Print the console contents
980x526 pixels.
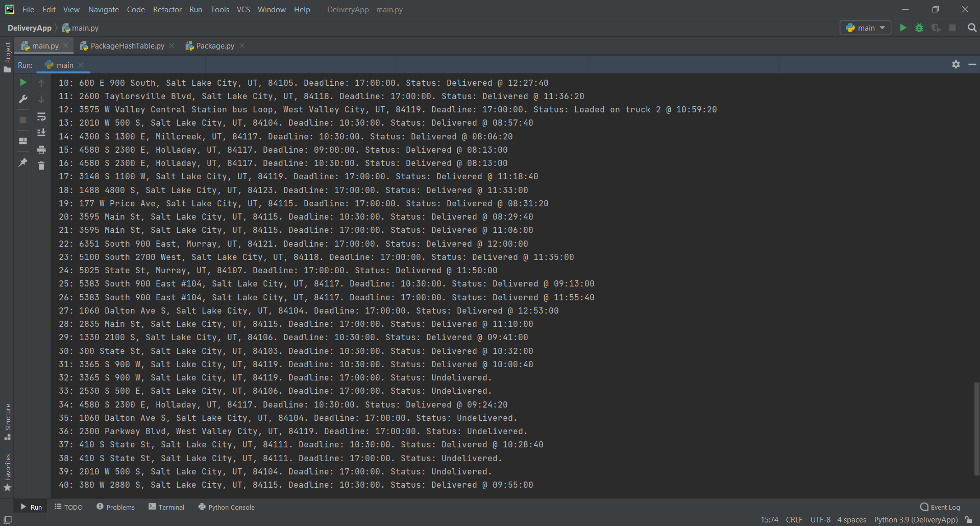(x=41, y=150)
